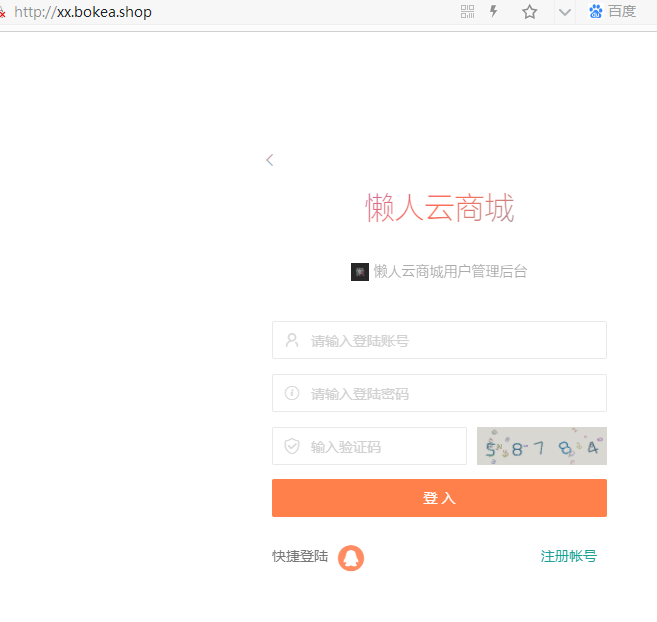Viewport: 657px width, 622px height.
Task: Click the QR code icon in address bar
Action: click(x=467, y=12)
